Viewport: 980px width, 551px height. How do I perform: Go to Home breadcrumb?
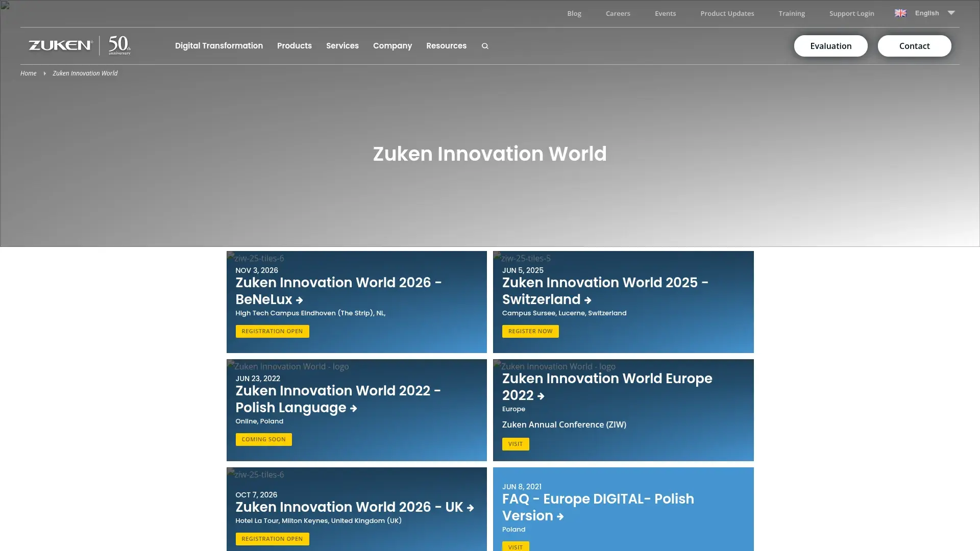(29, 73)
